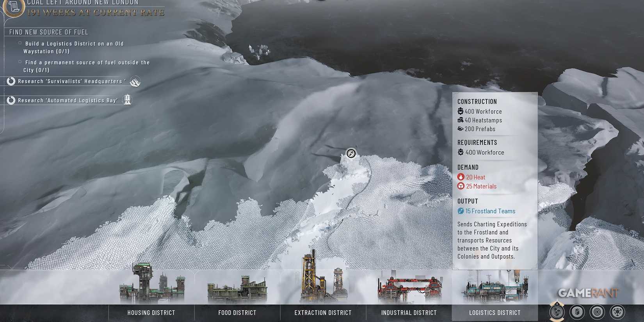Switch to the Industrial District tab

point(409,313)
